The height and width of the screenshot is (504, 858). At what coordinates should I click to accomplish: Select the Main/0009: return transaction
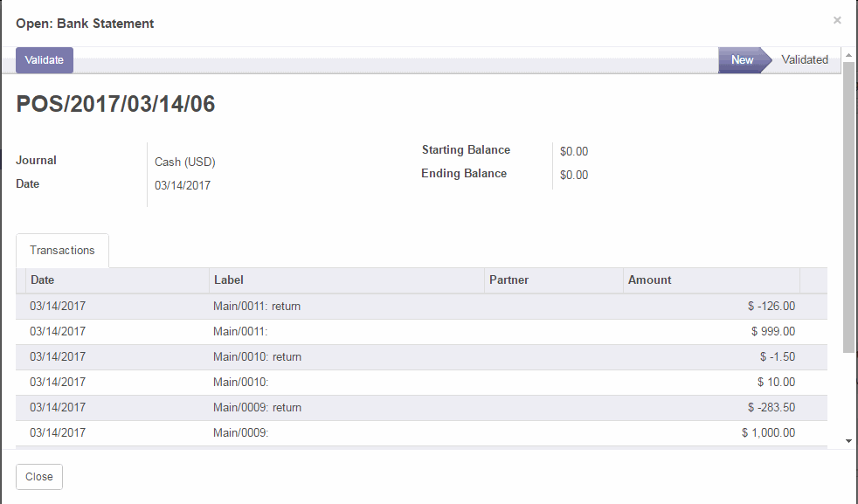257,408
